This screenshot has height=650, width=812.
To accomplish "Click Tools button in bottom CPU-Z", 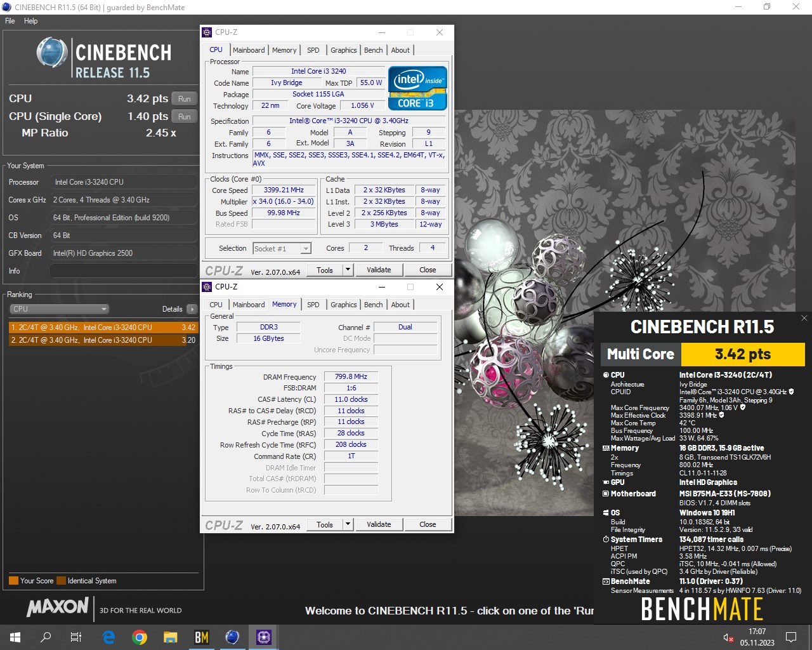I will click(325, 524).
